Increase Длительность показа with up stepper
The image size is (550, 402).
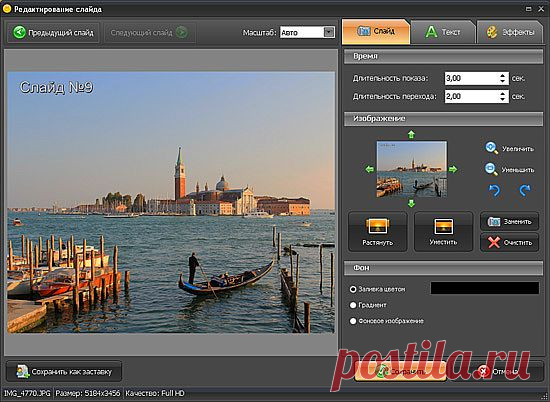pos(503,75)
